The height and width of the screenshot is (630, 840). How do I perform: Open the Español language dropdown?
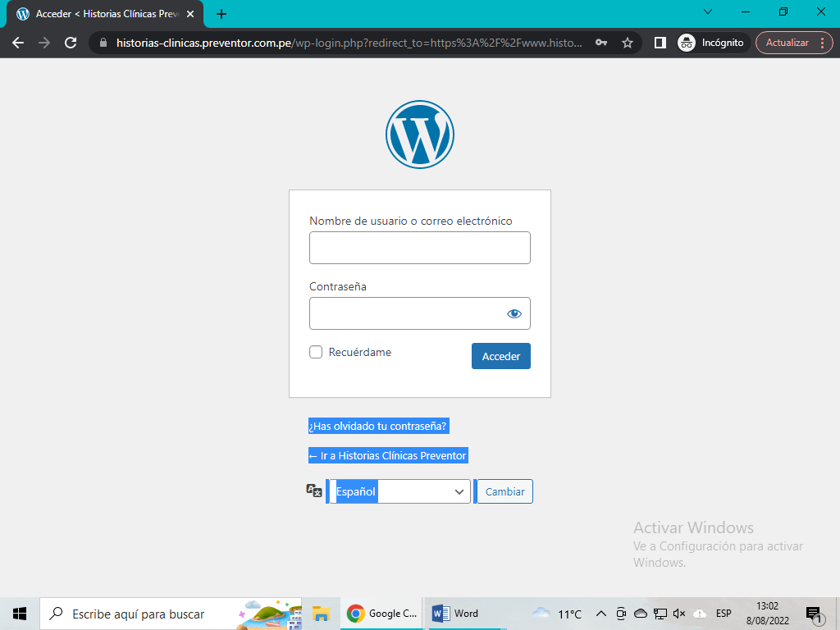coord(399,491)
